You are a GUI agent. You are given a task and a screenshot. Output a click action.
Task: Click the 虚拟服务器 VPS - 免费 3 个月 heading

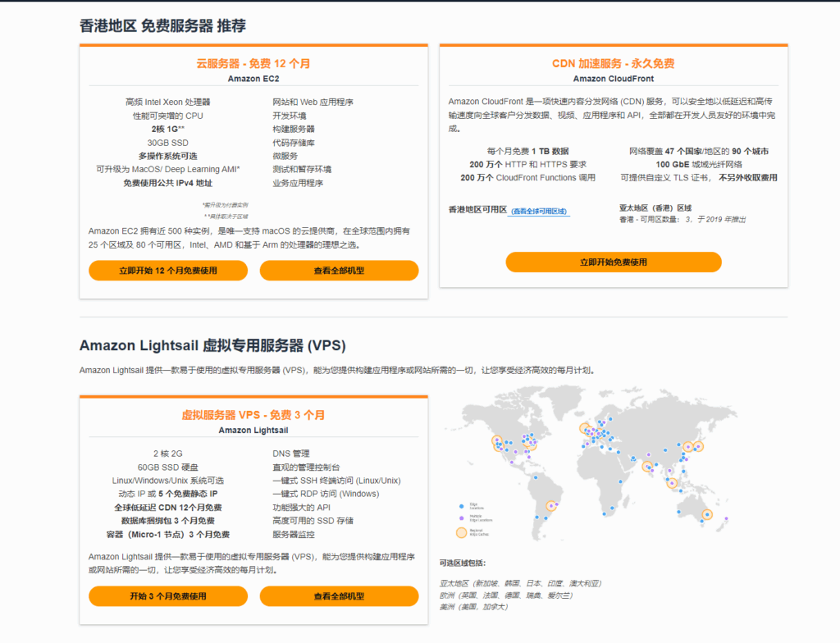253,415
